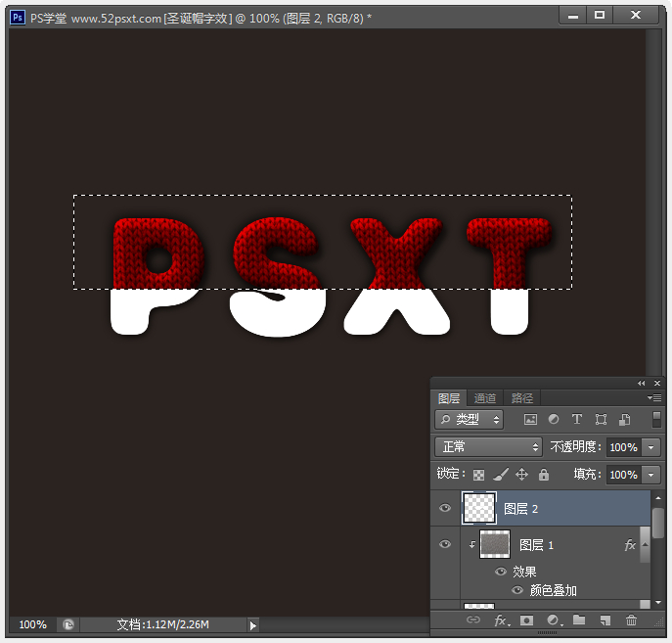Click the delete layer trash icon
The height and width of the screenshot is (643, 672).
click(631, 620)
